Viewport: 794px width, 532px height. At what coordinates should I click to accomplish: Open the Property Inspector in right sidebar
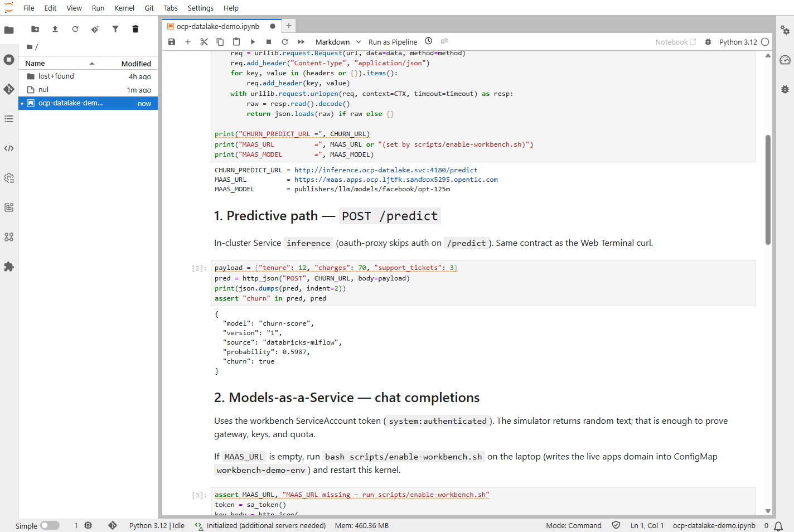click(x=785, y=30)
